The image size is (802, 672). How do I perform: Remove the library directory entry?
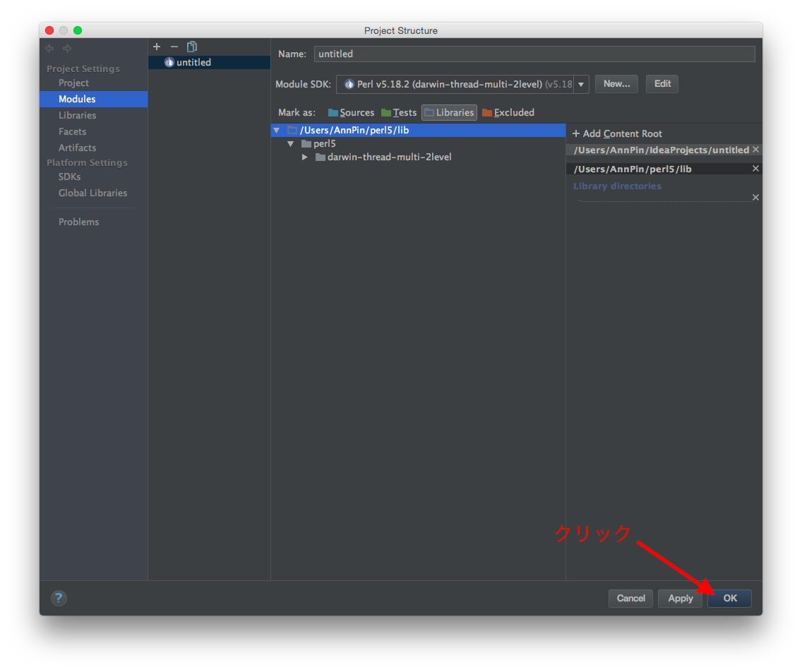click(755, 198)
